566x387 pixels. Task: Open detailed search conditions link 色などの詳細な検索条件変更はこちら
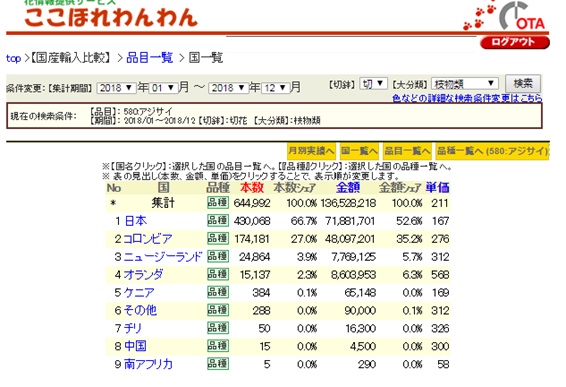467,98
